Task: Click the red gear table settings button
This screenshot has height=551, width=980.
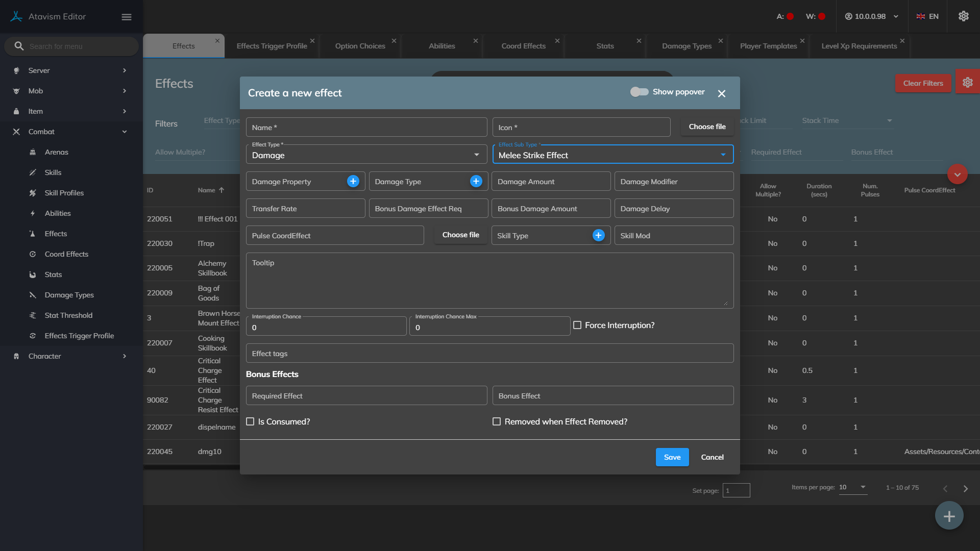Action: pos(967,83)
